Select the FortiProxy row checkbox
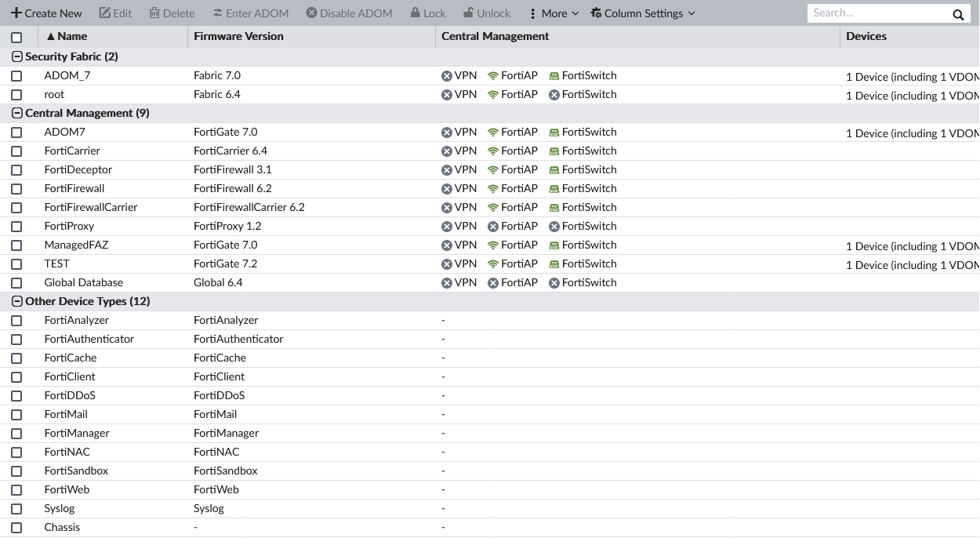Viewport: 980px width, 538px height. pos(16,226)
